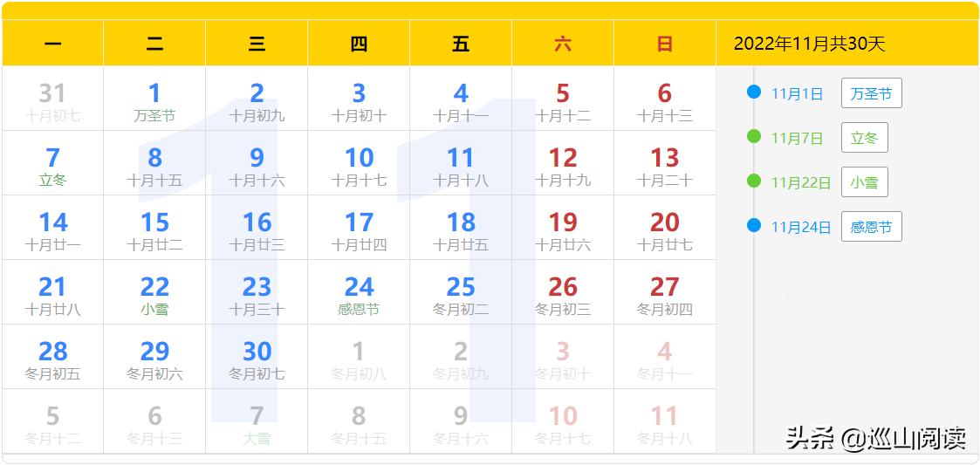The width and height of the screenshot is (980, 465).
Task: Open the 小雪 tag in sidebar
Action: 865,181
